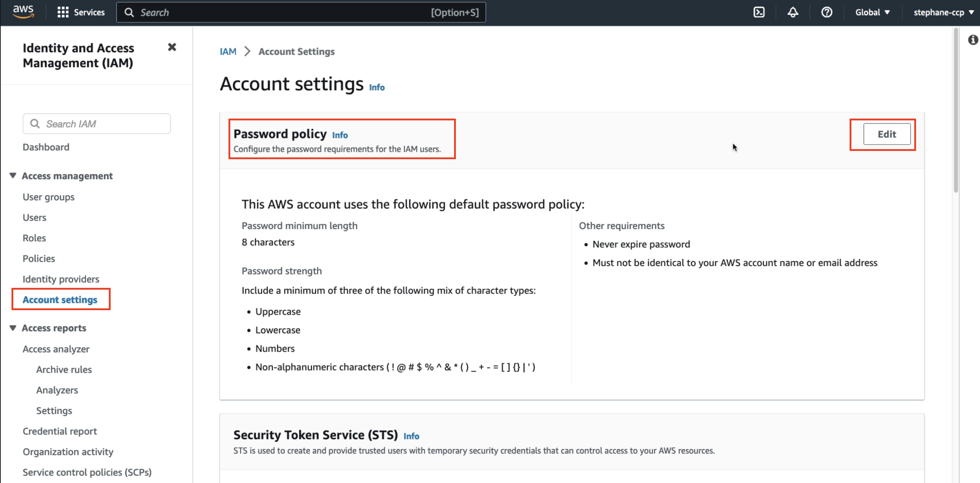980x483 pixels.
Task: Click Info link next to Security Token Service
Action: [411, 436]
